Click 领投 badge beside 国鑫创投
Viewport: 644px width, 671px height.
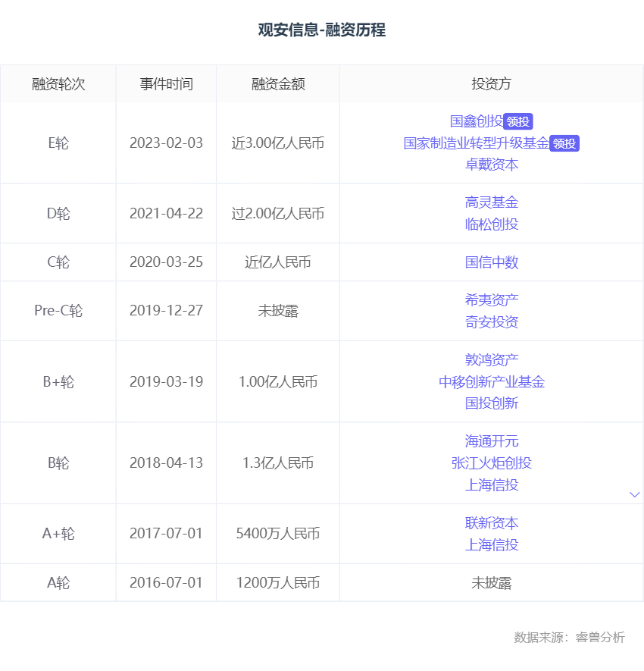click(517, 121)
